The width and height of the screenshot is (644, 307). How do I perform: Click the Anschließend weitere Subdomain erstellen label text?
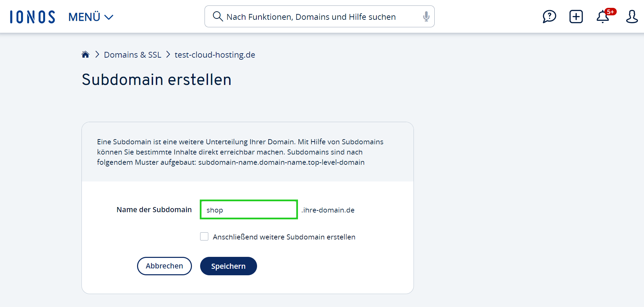point(284,237)
